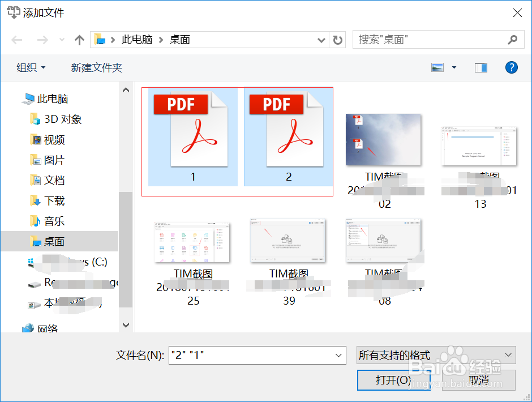Viewport: 532px width, 402px height.
Task: Click the 打开(O) button
Action: click(x=394, y=380)
